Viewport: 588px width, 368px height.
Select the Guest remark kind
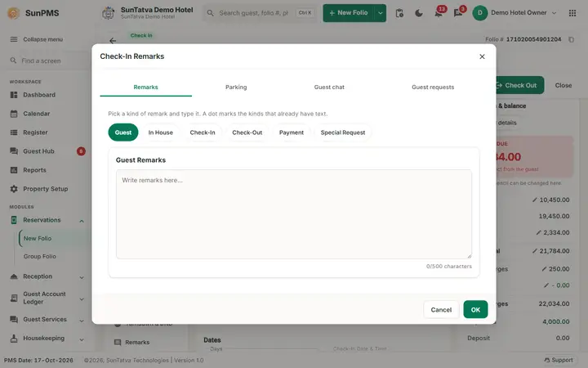point(123,132)
